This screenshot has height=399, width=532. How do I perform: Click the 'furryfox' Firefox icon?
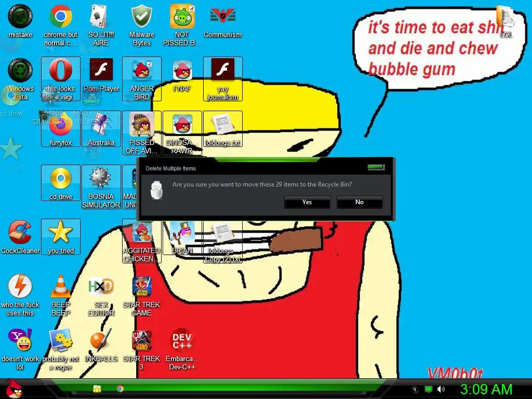click(60, 129)
